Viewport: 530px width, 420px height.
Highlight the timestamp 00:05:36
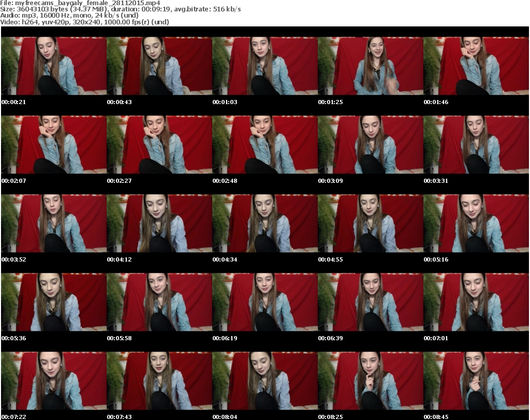[13, 339]
